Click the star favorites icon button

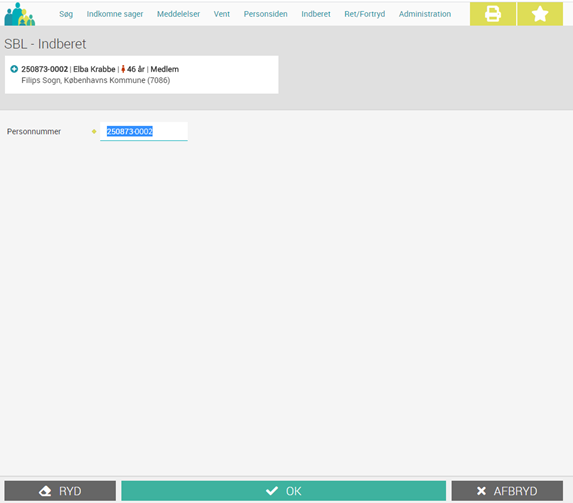coord(540,14)
